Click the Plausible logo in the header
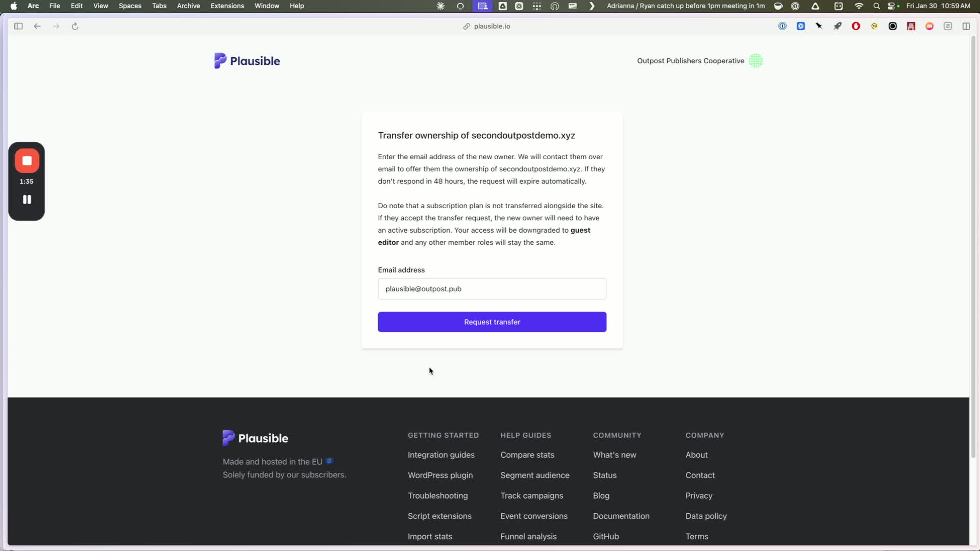Screen dimensions: 980x551 pos(247,61)
